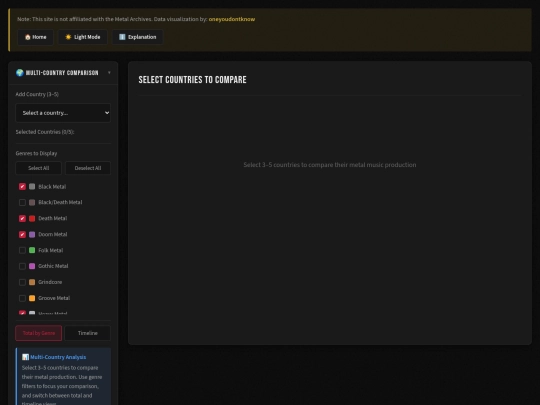Click the sun icon for Light Mode
This screenshot has width=540, height=405.
click(x=68, y=37)
